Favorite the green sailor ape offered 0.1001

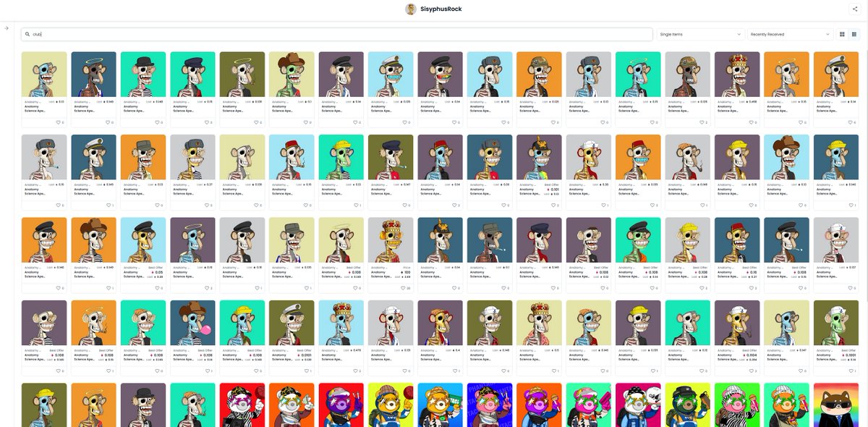click(x=849, y=371)
